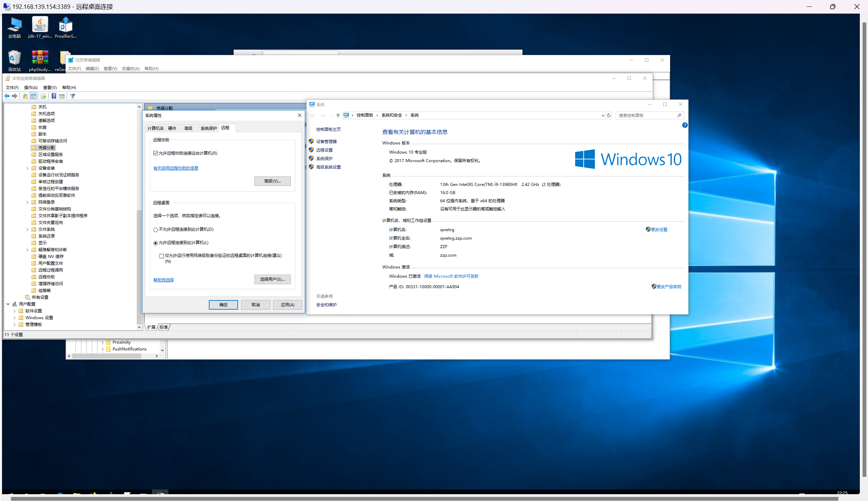Select the 回收站 recycle bin icon

coord(15,61)
